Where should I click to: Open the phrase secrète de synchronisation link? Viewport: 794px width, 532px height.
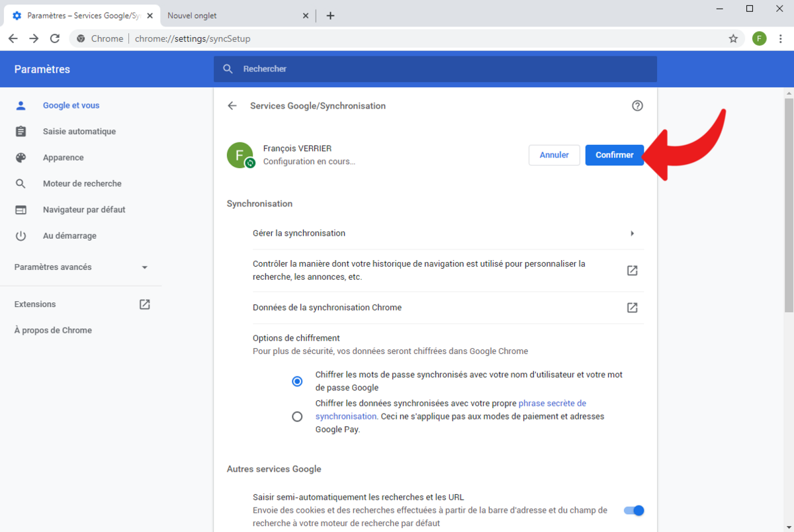(x=451, y=410)
